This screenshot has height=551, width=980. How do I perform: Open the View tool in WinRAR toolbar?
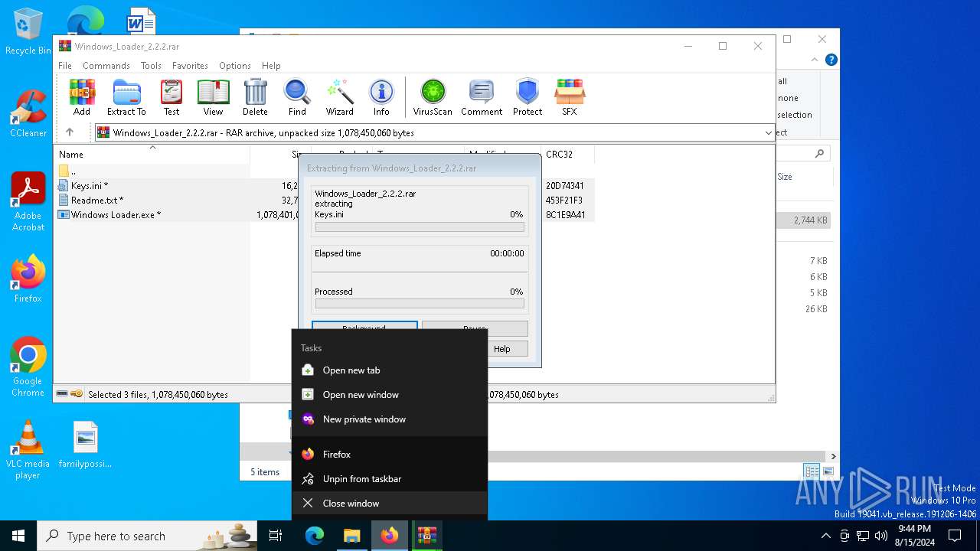pyautogui.click(x=213, y=97)
